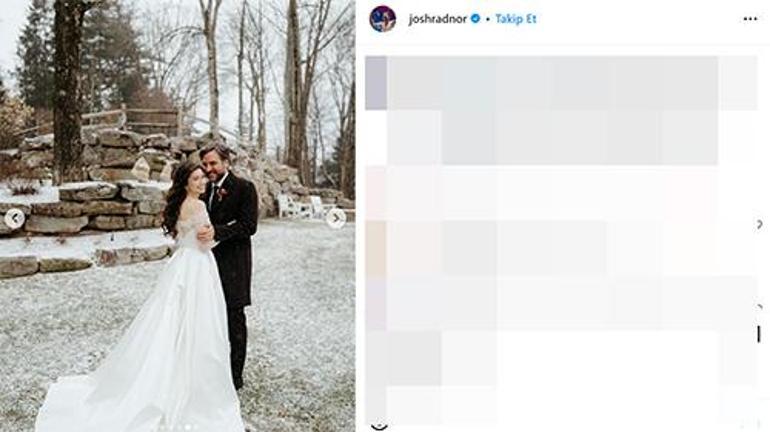Select the highlighted carousel indicator dot
Screen dimensions: 770x432
pos(188,428)
